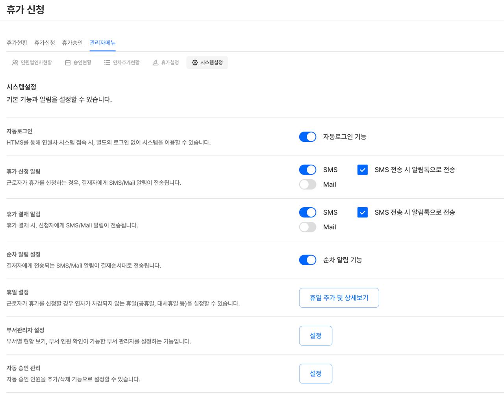Click the gear icon beside 시스템설정

click(x=195, y=63)
